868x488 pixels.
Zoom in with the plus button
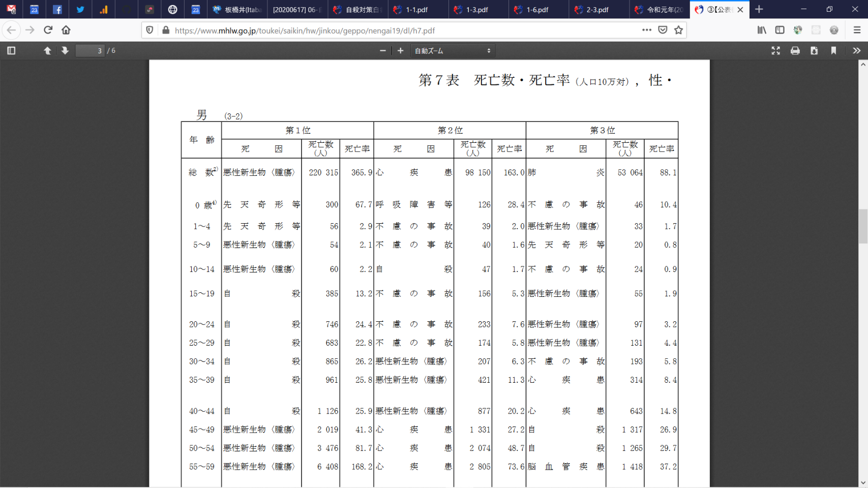tap(400, 51)
